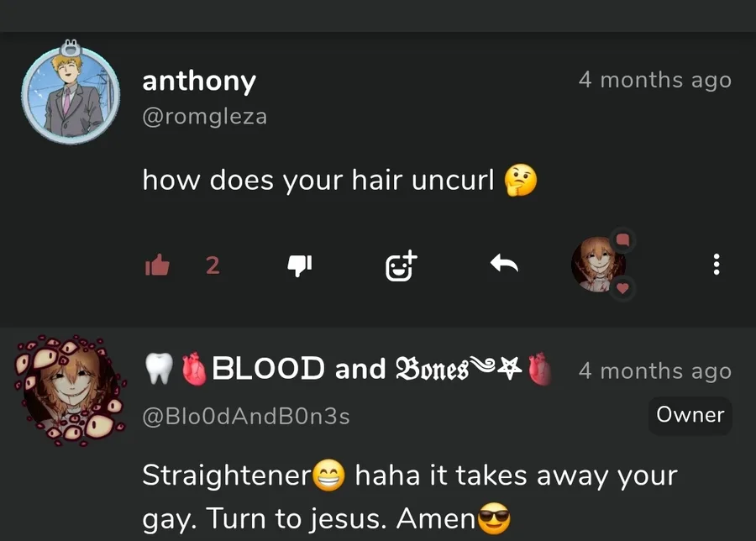Tap anthony's '4 months ago' timestamp

[654, 80]
